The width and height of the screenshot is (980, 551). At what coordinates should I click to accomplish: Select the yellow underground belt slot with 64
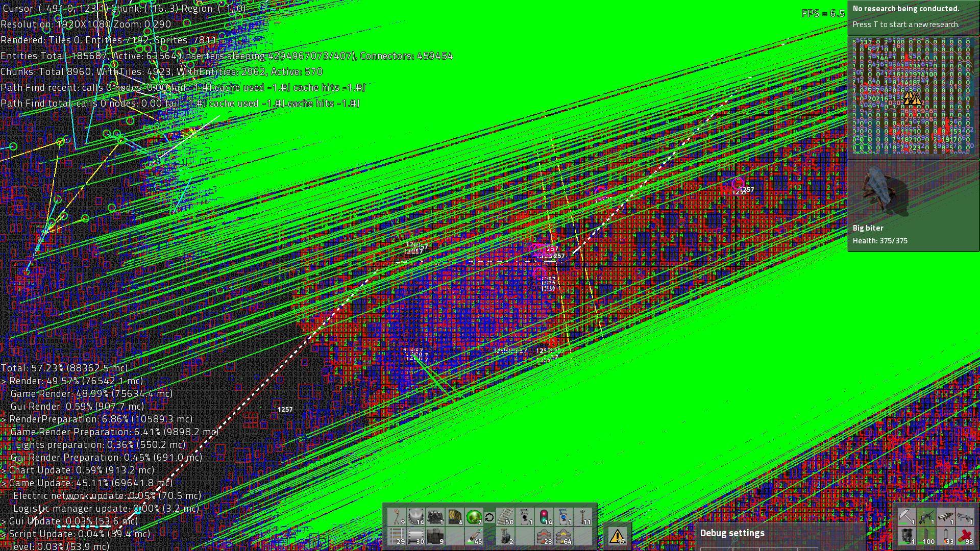pos(563,536)
